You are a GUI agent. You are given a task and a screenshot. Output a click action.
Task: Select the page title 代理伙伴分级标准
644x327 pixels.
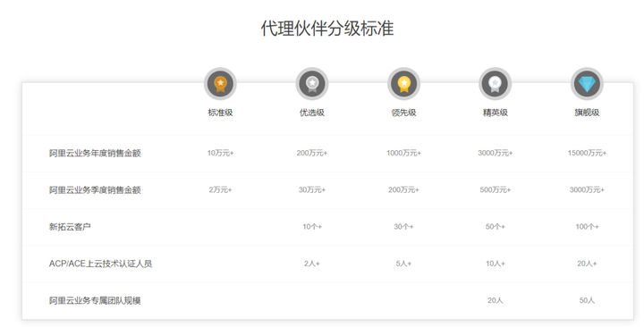tap(327, 29)
